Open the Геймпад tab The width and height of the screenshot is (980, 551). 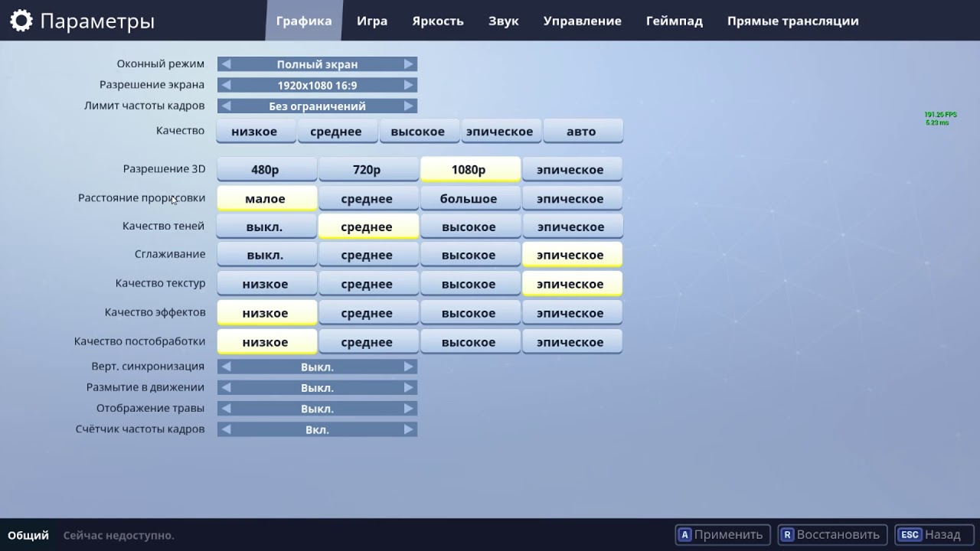675,21
